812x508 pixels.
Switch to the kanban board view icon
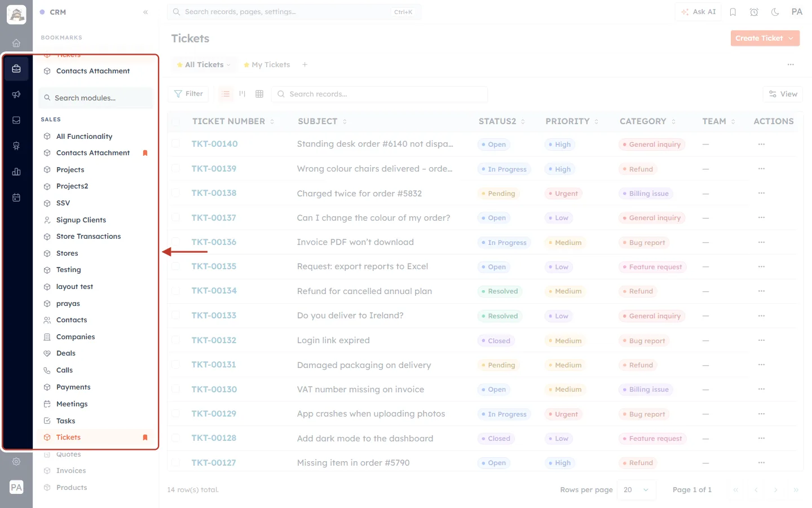[x=242, y=94]
